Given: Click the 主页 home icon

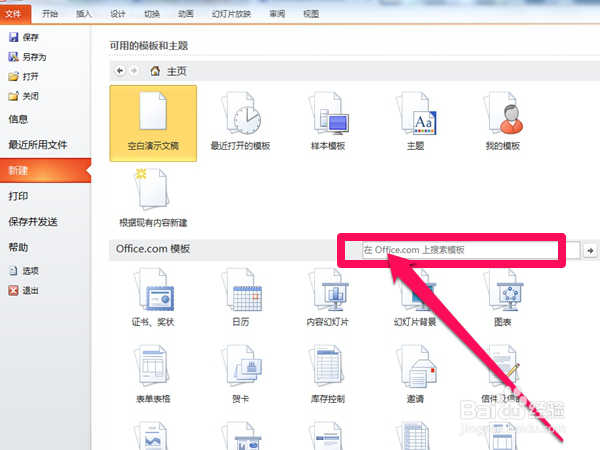Looking at the screenshot, I should click(155, 71).
